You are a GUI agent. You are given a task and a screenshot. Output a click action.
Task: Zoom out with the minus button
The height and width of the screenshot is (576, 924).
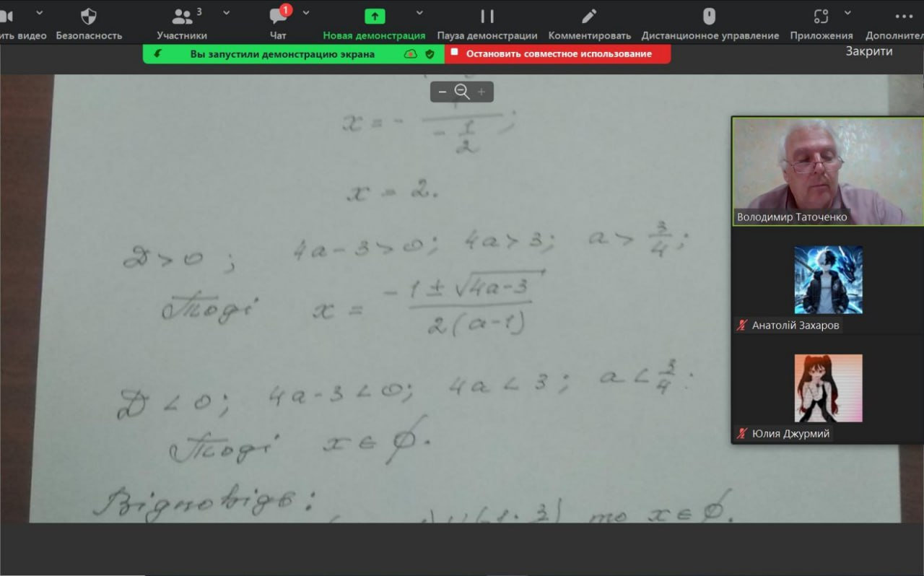443,92
